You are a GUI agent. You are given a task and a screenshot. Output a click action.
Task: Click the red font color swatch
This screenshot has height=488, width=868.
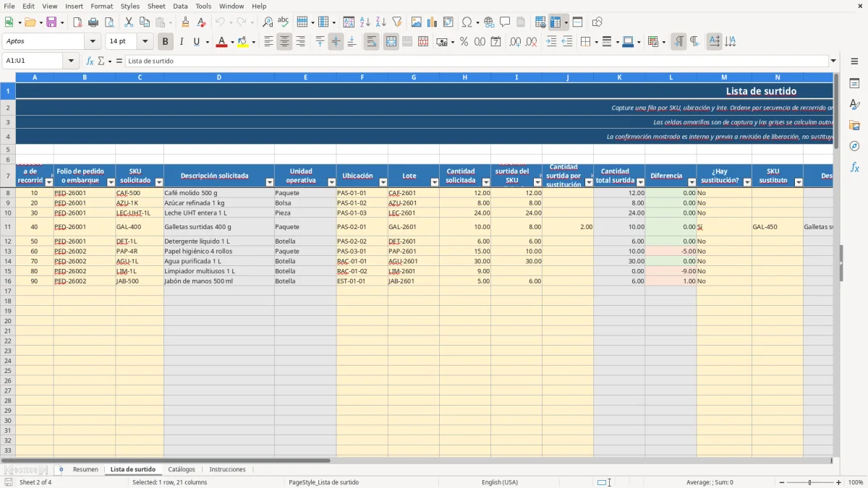coord(221,42)
